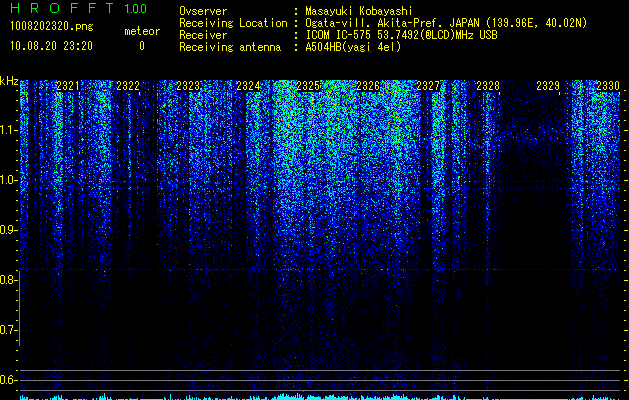Click the 2323 time marker
Viewport: 629px width, 400px height.
tap(188, 85)
